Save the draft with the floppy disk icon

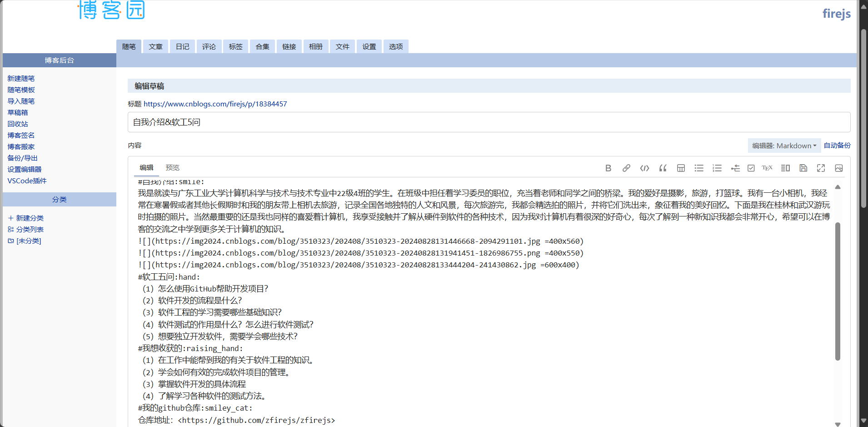click(x=803, y=168)
